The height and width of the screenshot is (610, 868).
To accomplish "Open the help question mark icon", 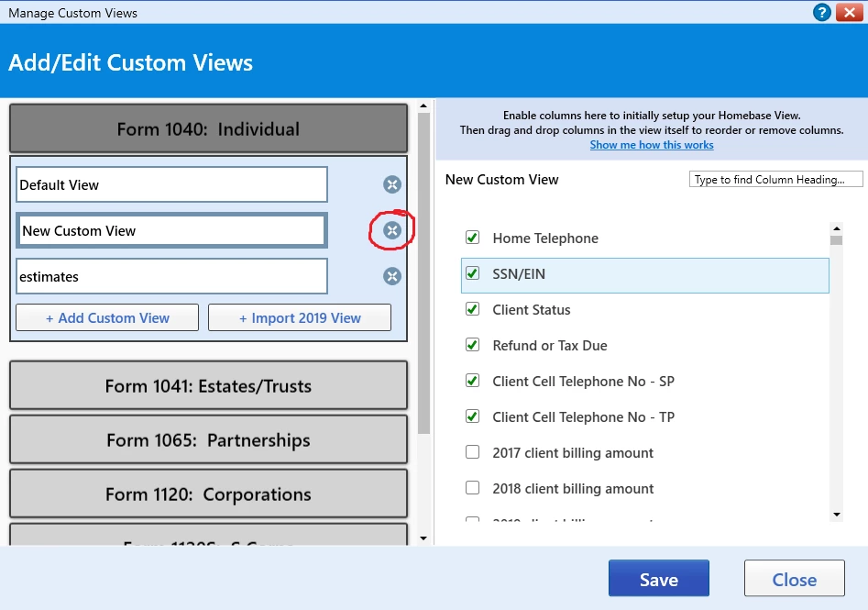I will click(x=821, y=12).
